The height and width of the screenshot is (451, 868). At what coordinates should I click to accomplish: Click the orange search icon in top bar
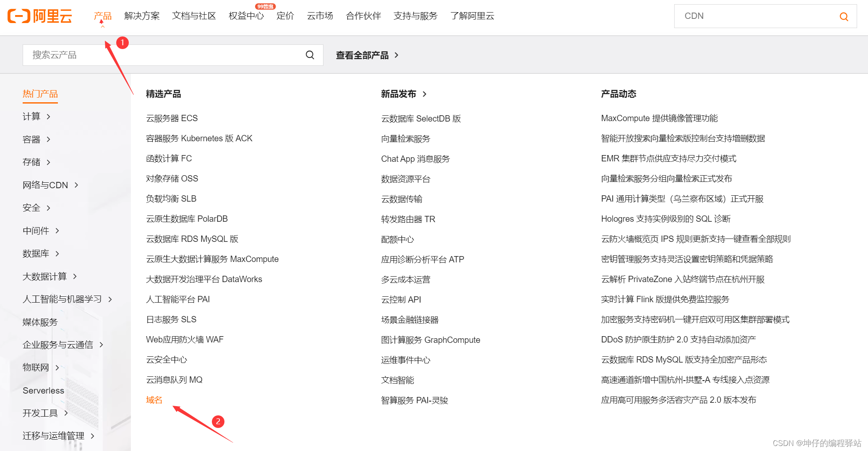point(844,16)
